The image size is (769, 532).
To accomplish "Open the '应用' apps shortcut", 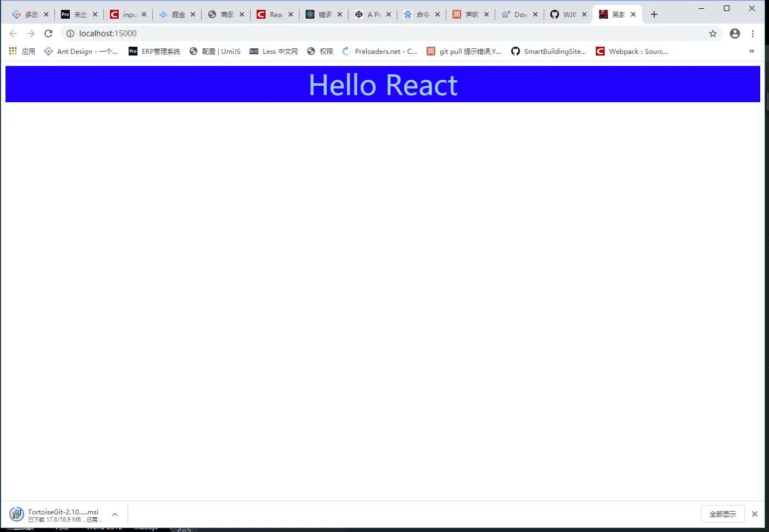I will click(x=22, y=51).
